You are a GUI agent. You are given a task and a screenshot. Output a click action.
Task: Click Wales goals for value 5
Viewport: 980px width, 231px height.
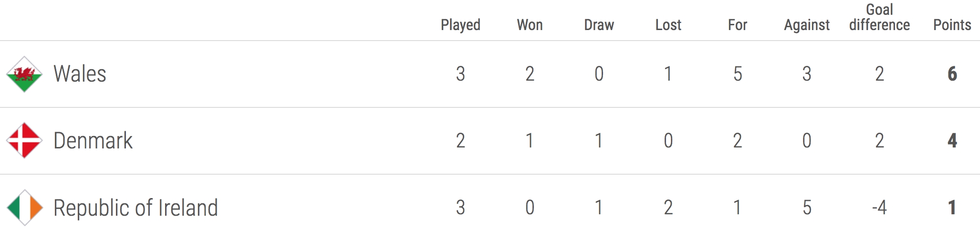[x=738, y=74]
